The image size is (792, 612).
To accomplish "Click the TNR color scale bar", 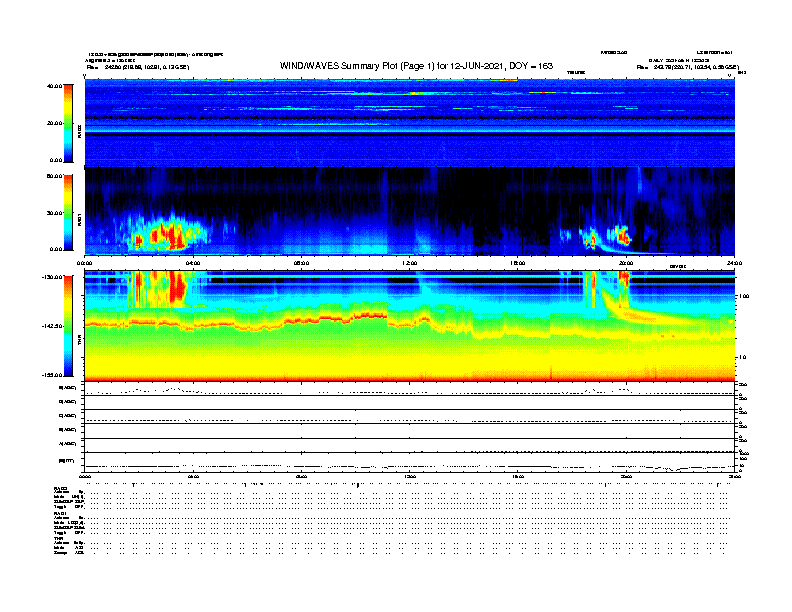I will [x=68, y=326].
